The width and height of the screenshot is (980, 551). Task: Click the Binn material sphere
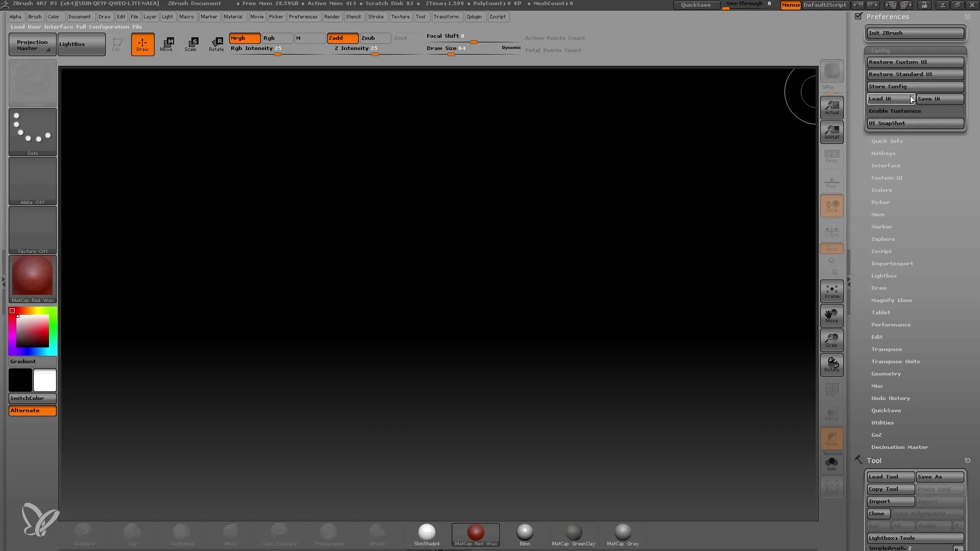pos(524,532)
